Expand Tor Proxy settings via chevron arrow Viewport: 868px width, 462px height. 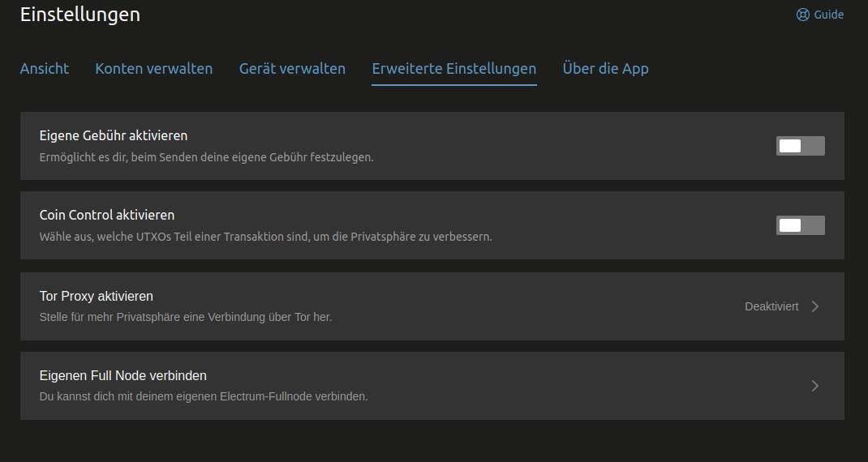tap(815, 306)
